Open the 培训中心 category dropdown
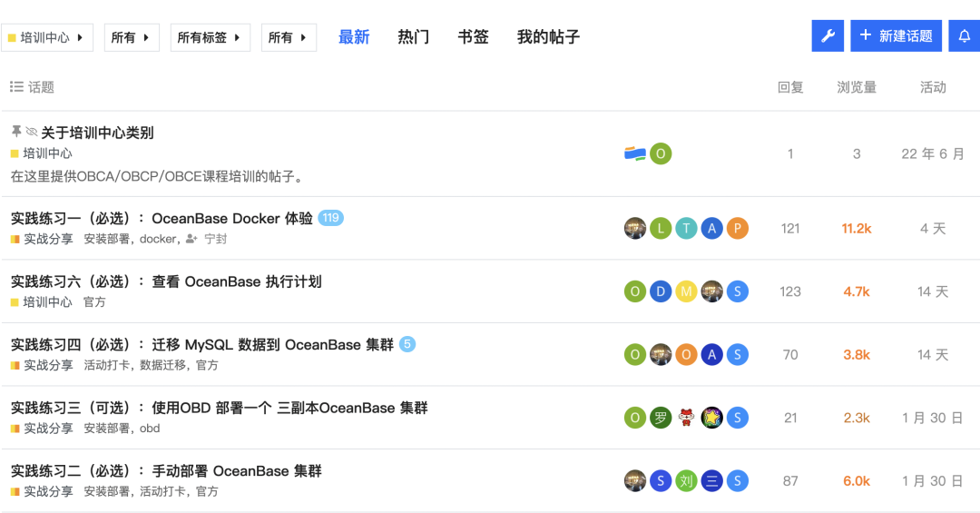Image resolution: width=980 pixels, height=513 pixels. [47, 37]
